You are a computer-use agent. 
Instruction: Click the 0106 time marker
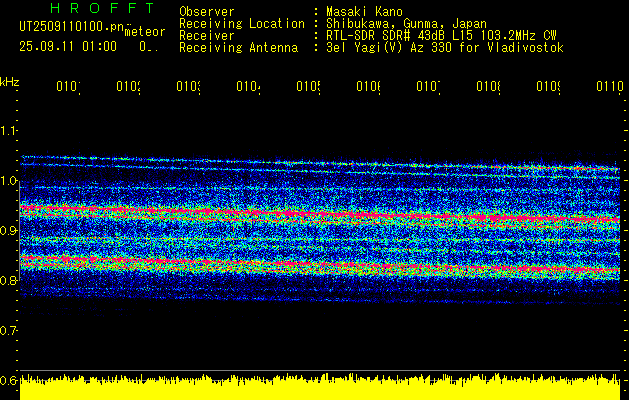pos(369,86)
